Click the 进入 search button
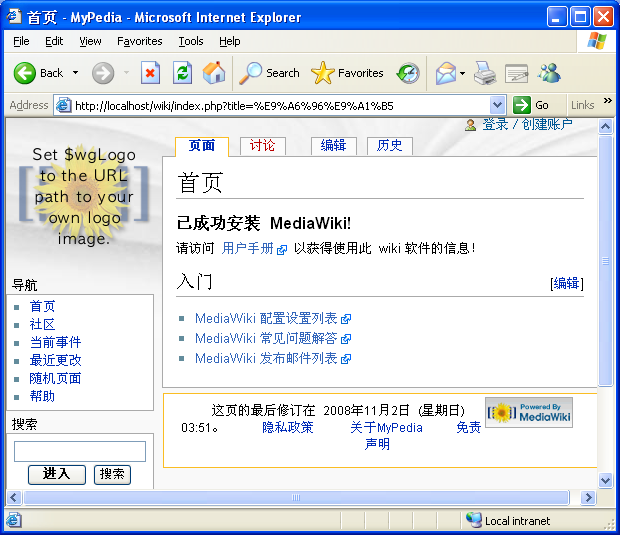The height and width of the screenshot is (535, 620). [57, 474]
